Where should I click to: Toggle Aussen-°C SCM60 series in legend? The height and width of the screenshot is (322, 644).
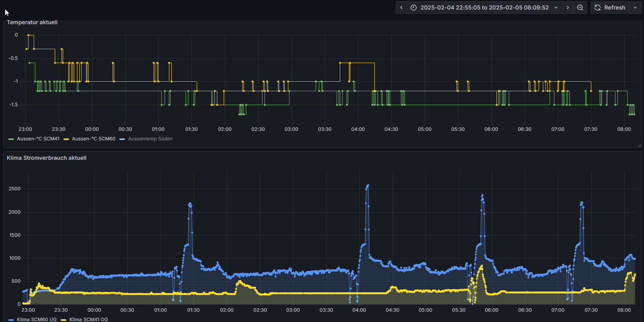(x=94, y=139)
